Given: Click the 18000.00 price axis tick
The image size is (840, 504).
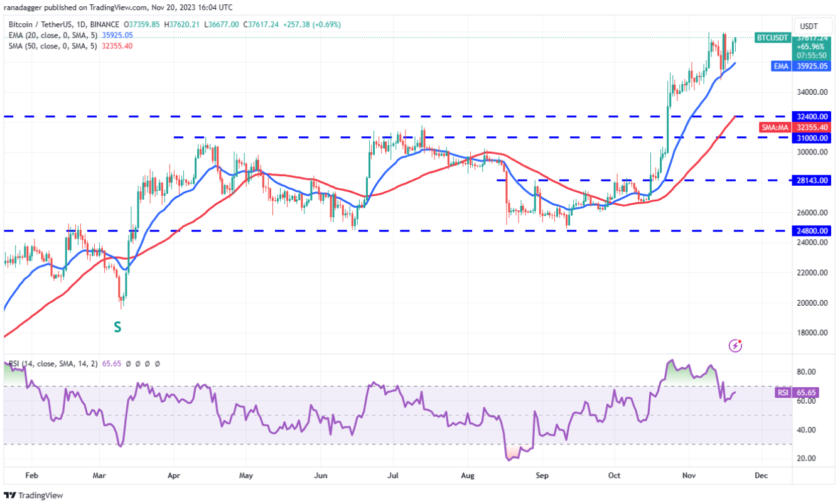Looking at the screenshot, I should [x=812, y=333].
